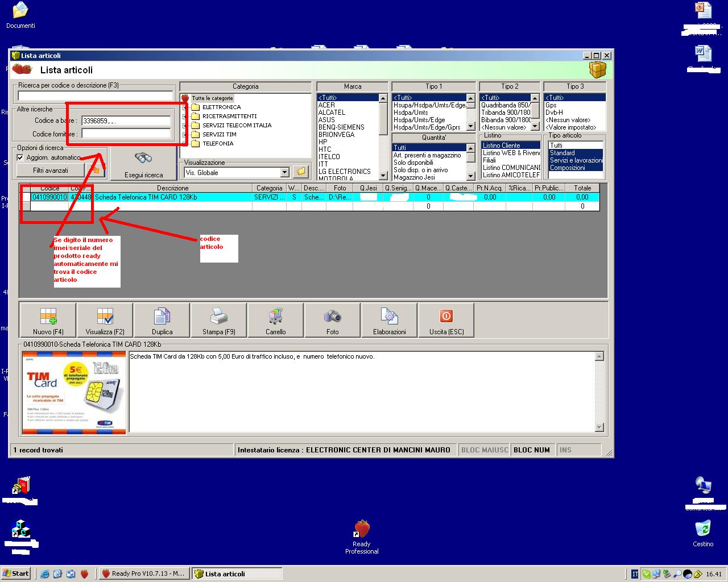This screenshot has height=582, width=728.
Task: Click the TIM Card product photo thumbnail
Action: [x=74, y=392]
